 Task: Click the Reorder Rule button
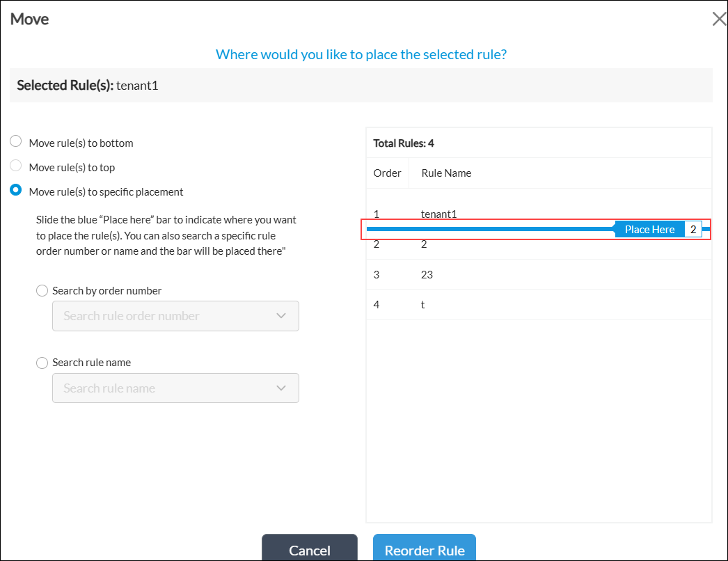(424, 550)
